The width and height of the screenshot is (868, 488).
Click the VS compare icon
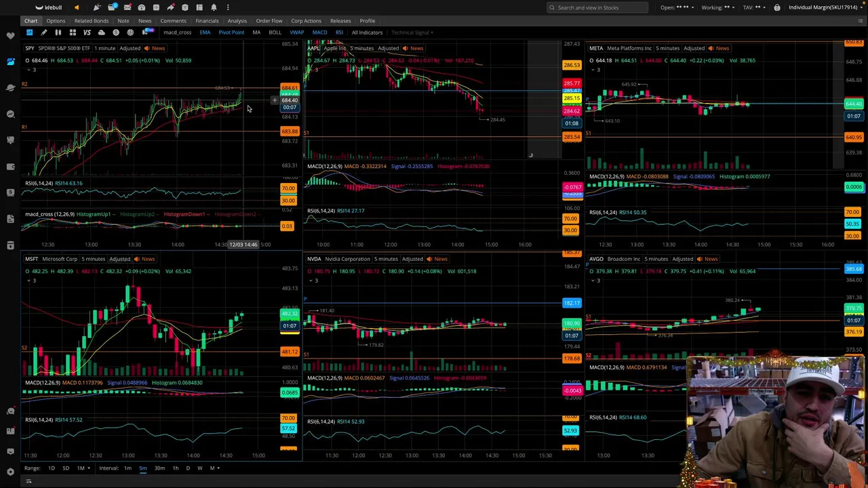[87, 33]
